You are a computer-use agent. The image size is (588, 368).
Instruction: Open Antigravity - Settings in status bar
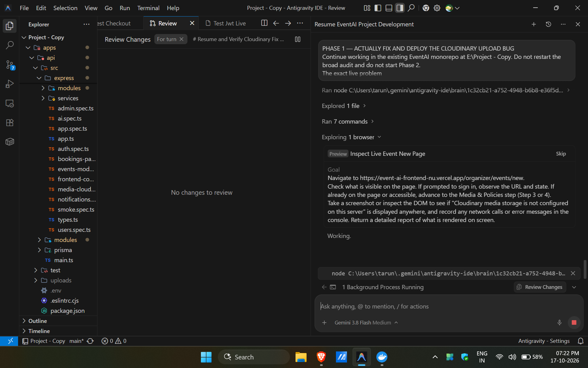544,341
